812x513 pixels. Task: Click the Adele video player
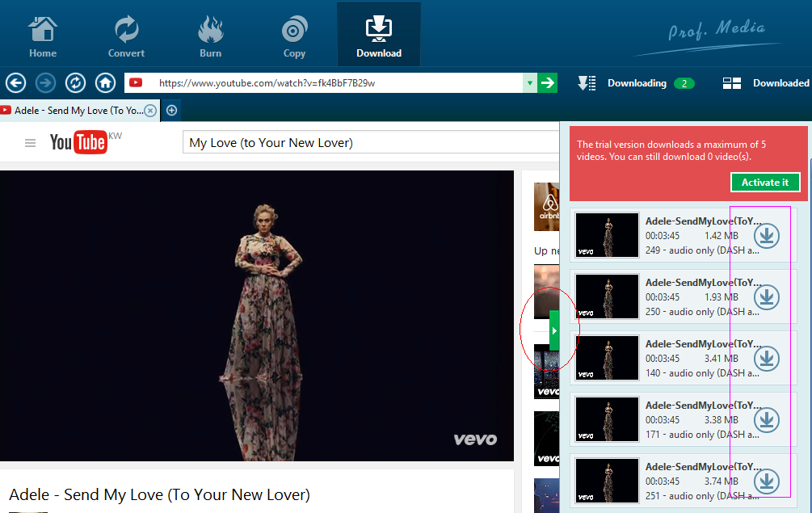(x=257, y=316)
